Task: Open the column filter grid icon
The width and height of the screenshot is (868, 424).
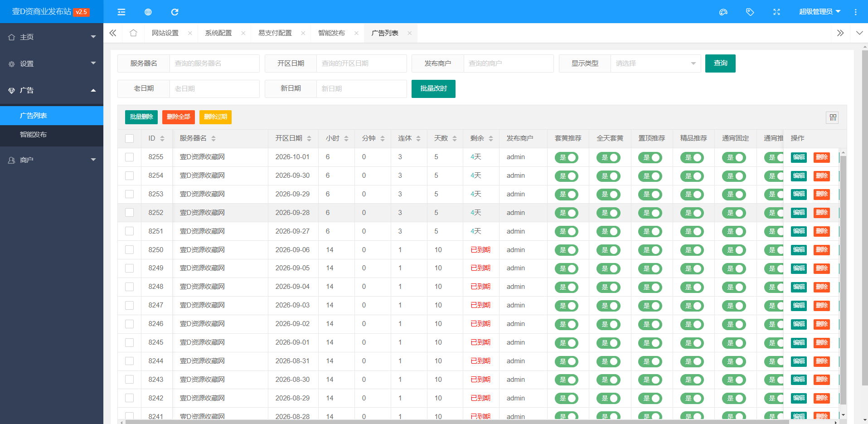Action: 833,117
